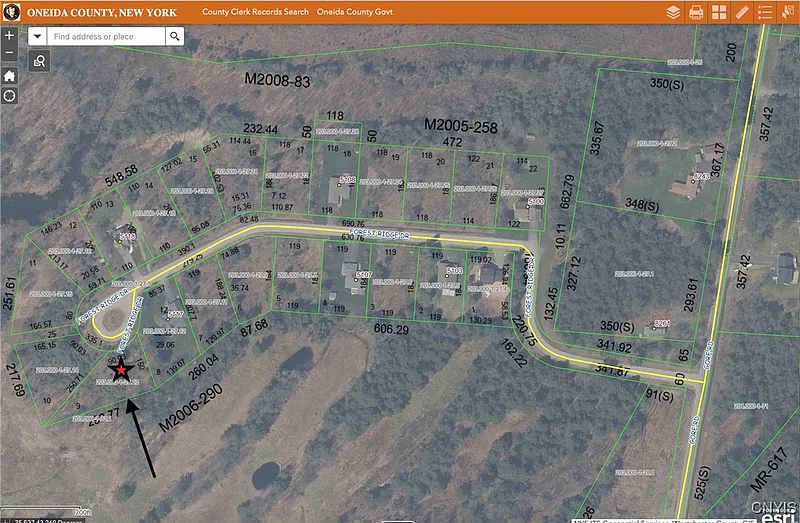
Task: Return to the default home extent
Action: click(9, 76)
